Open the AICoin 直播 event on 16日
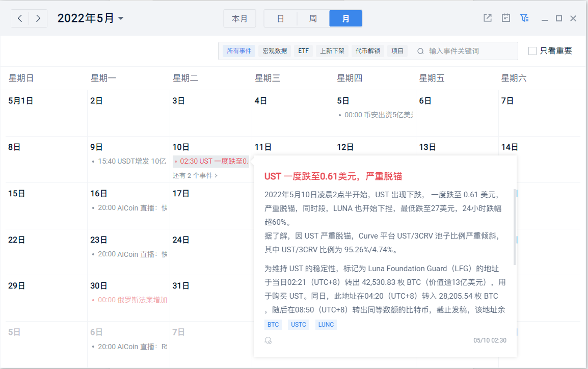The image size is (588, 369). click(129, 208)
